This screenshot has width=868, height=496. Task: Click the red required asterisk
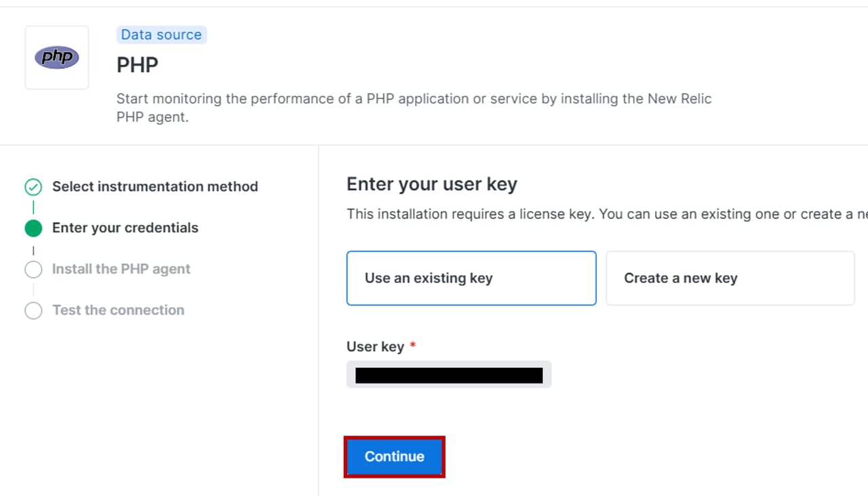(413, 346)
